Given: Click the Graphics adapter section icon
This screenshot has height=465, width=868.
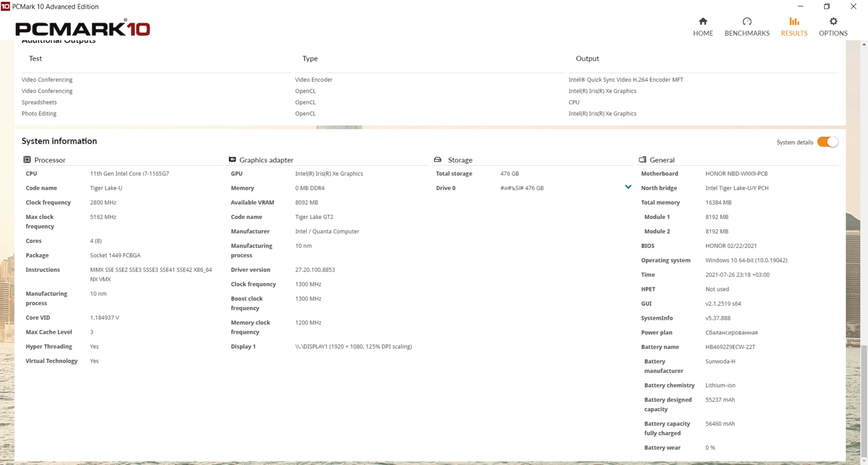Looking at the screenshot, I should pyautogui.click(x=232, y=160).
